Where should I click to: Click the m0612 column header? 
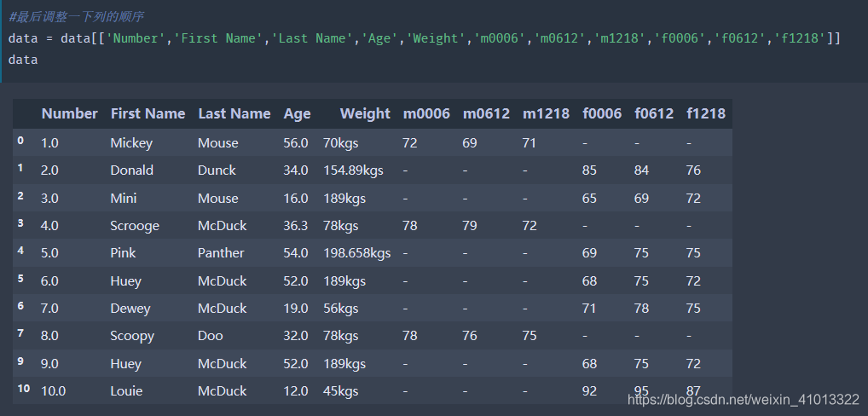click(x=486, y=113)
